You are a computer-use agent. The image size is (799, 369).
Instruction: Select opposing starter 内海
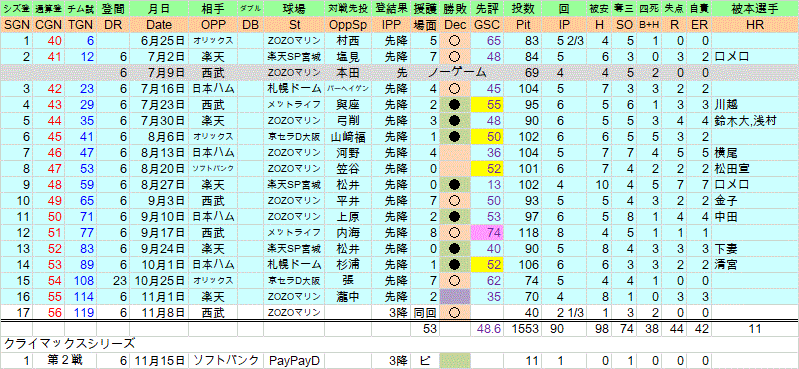349,232
